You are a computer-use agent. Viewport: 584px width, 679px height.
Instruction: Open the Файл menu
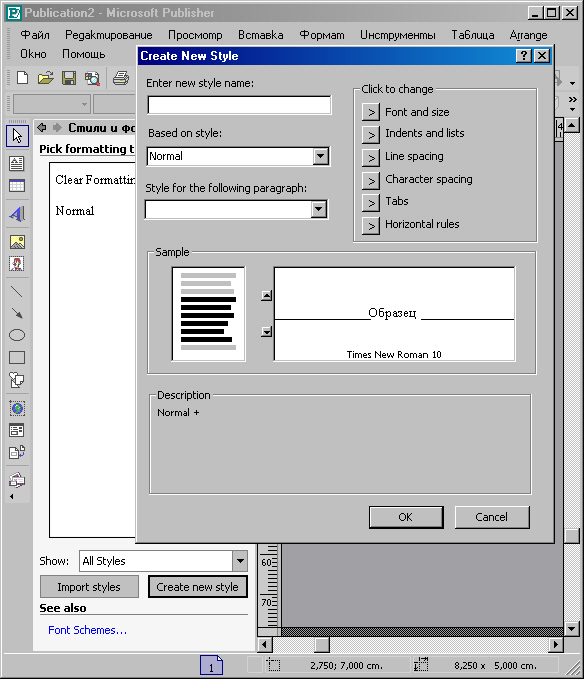coord(35,35)
